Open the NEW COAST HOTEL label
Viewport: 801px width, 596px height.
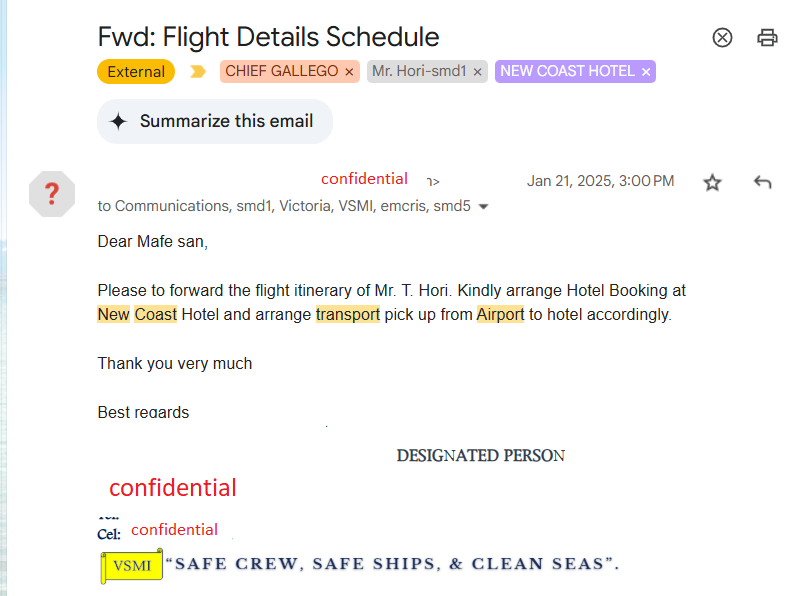pyautogui.click(x=567, y=72)
